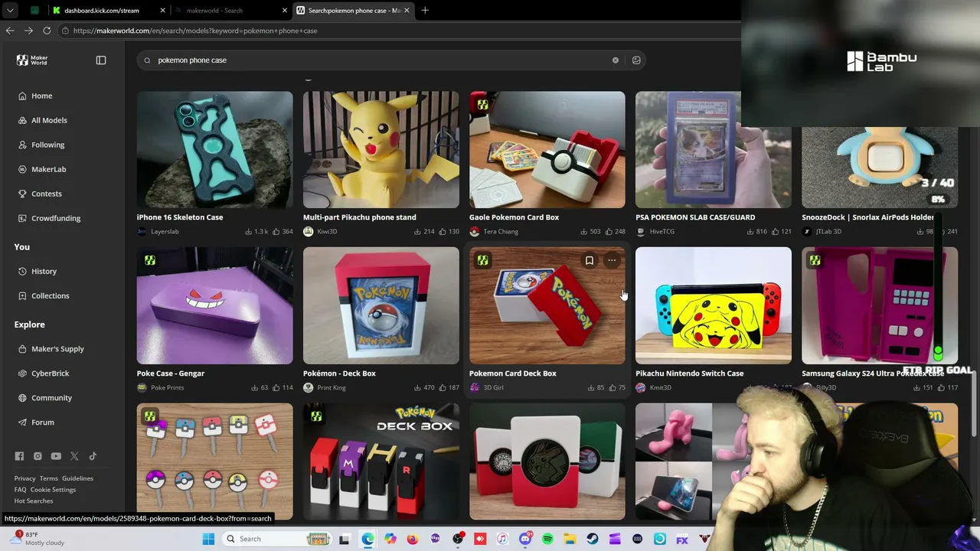Open MakerWorld TikTok page
This screenshot has width=980, height=551.
tap(93, 456)
